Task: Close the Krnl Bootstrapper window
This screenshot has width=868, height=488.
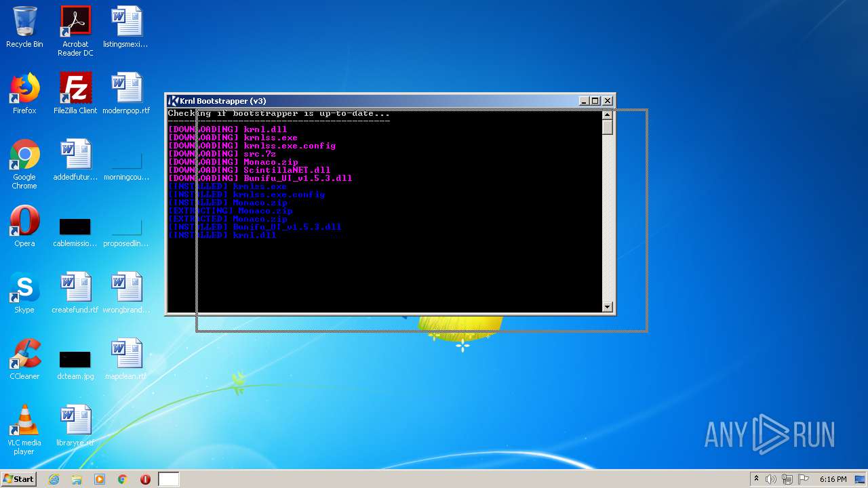Action: pyautogui.click(x=608, y=101)
